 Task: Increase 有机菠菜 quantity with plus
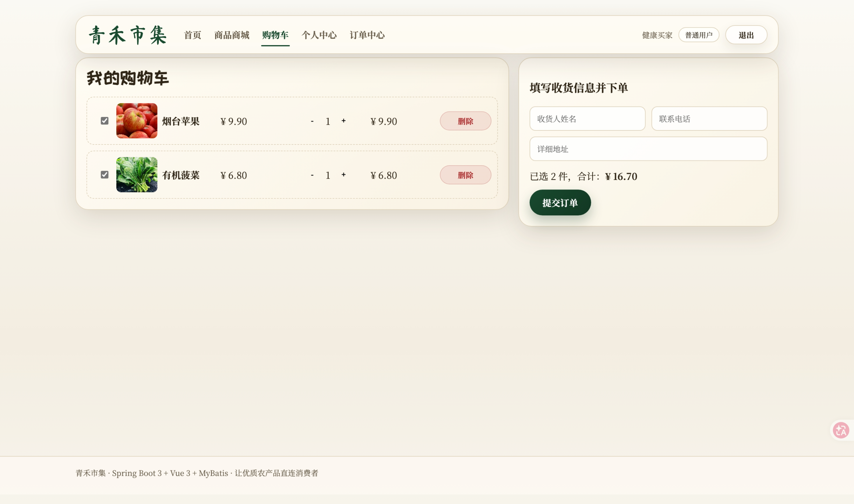[344, 175]
